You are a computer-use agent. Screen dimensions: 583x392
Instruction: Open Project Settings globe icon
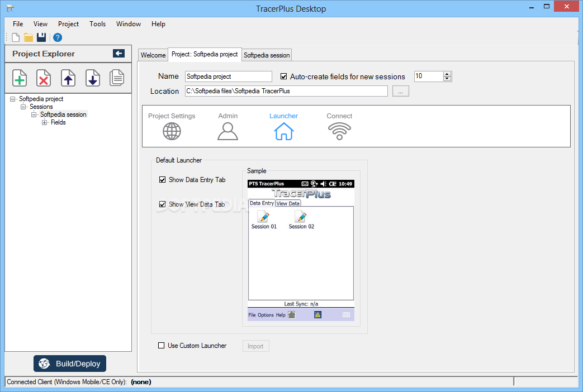(172, 131)
